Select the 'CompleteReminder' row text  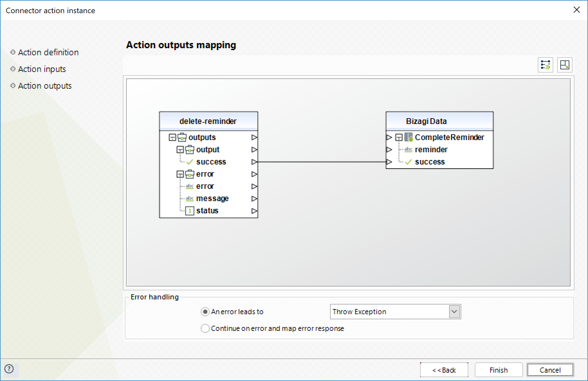click(x=449, y=137)
